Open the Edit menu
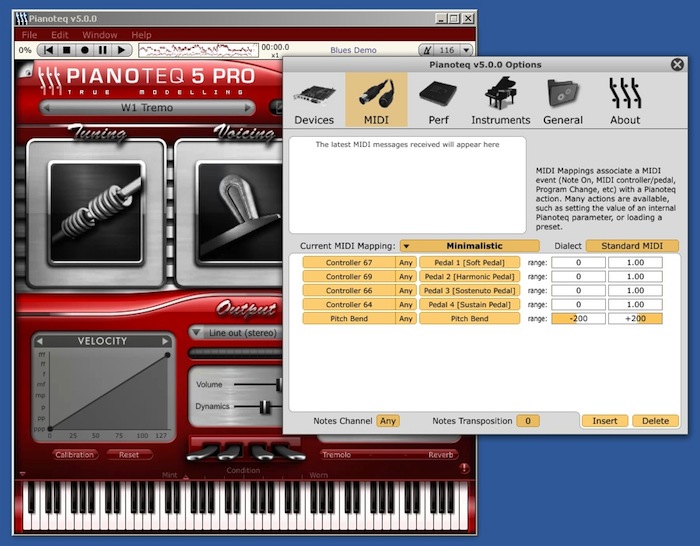Screen dimensions: 700x546 (x=59, y=35)
